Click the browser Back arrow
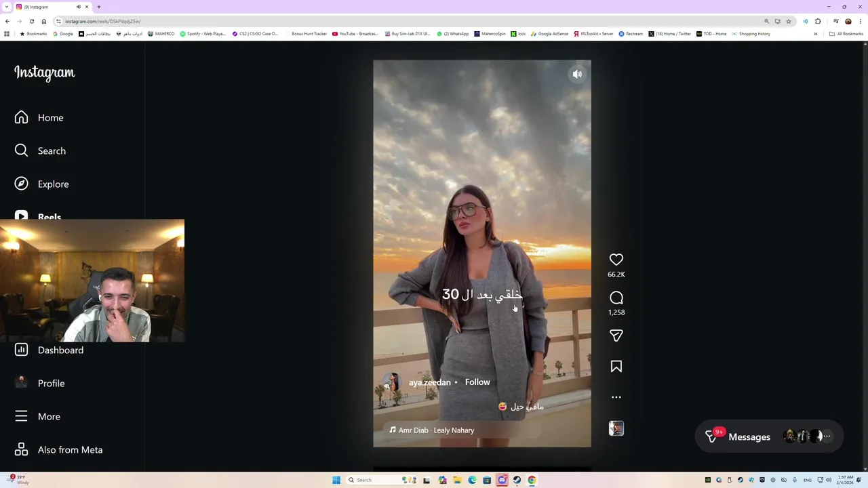The width and height of the screenshot is (868, 488). (7, 21)
